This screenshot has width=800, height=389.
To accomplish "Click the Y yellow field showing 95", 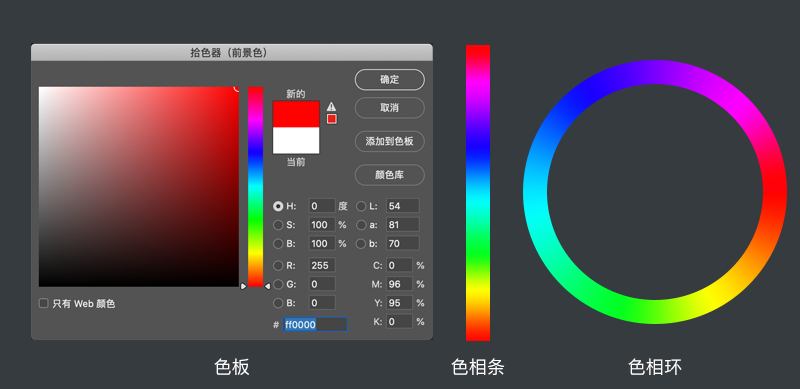I will (x=399, y=303).
